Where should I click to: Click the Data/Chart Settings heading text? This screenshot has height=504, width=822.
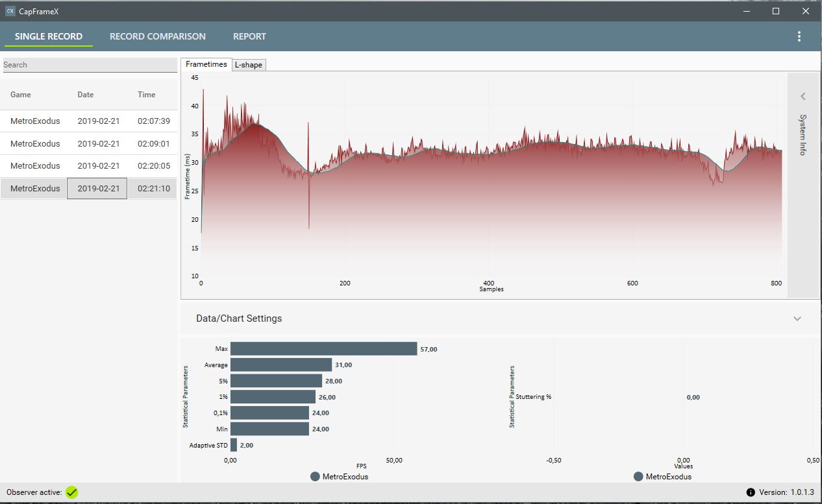[239, 318]
